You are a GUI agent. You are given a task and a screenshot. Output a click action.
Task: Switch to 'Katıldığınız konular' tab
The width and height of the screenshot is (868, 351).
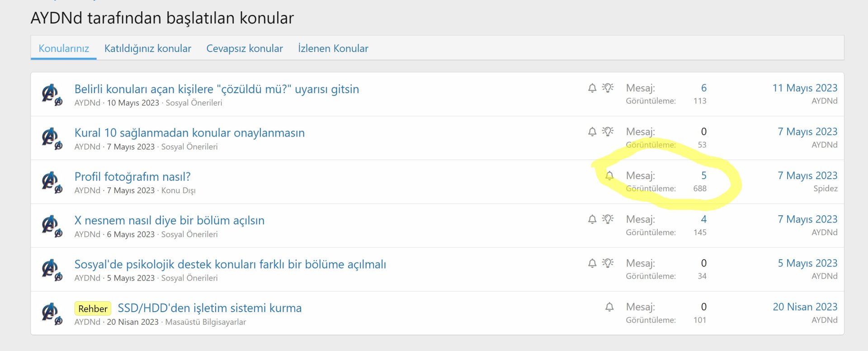tap(148, 48)
